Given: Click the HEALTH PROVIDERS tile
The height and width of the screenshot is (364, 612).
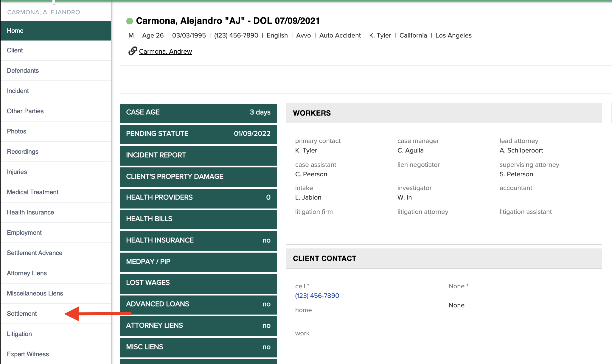Looking at the screenshot, I should (198, 198).
